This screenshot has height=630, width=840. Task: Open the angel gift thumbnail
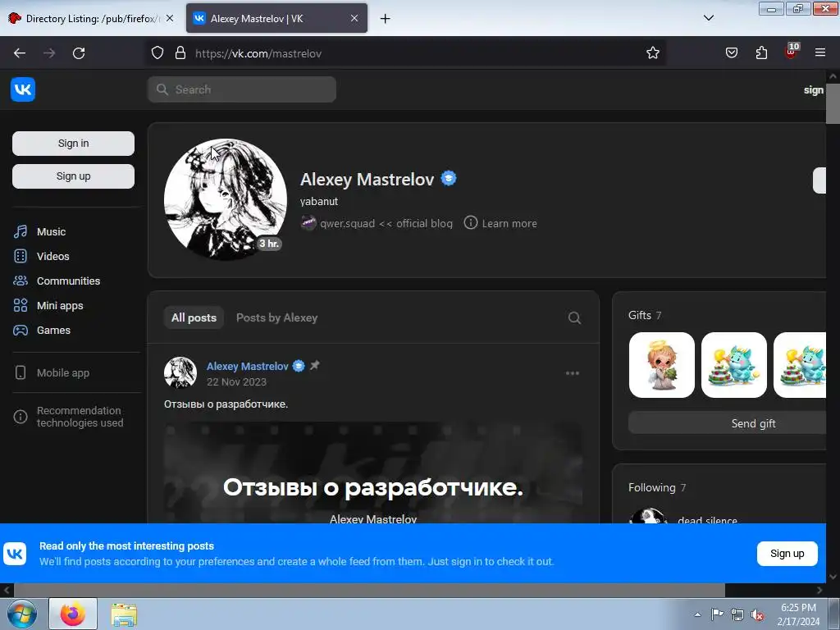pyautogui.click(x=662, y=365)
